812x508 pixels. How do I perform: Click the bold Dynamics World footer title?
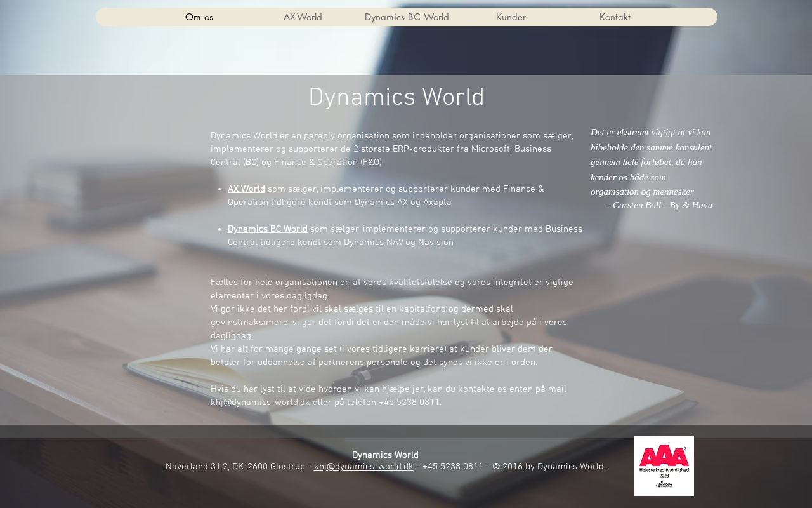(385, 455)
